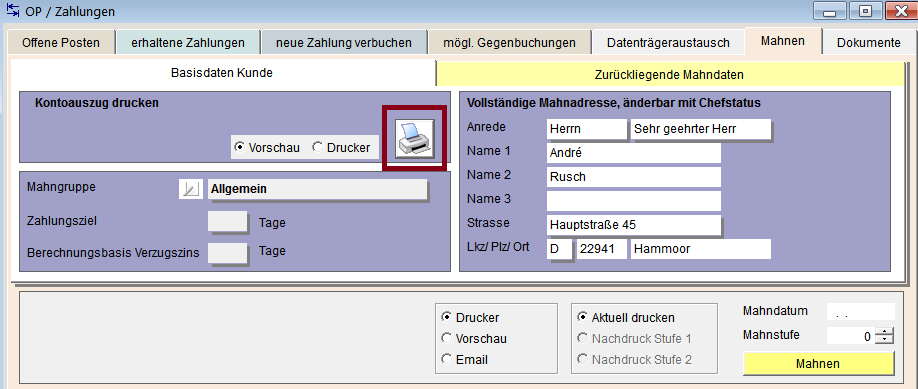Open neue Zahlung verbuchen tab

pos(344,43)
